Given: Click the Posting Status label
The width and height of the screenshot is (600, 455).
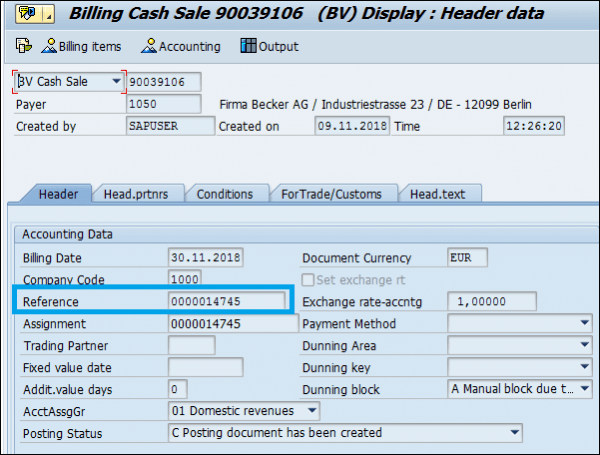Looking at the screenshot, I should (x=62, y=434).
